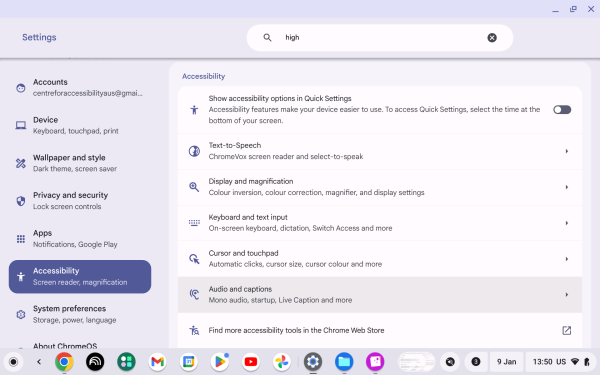Select System preferences in sidebar

click(80, 315)
